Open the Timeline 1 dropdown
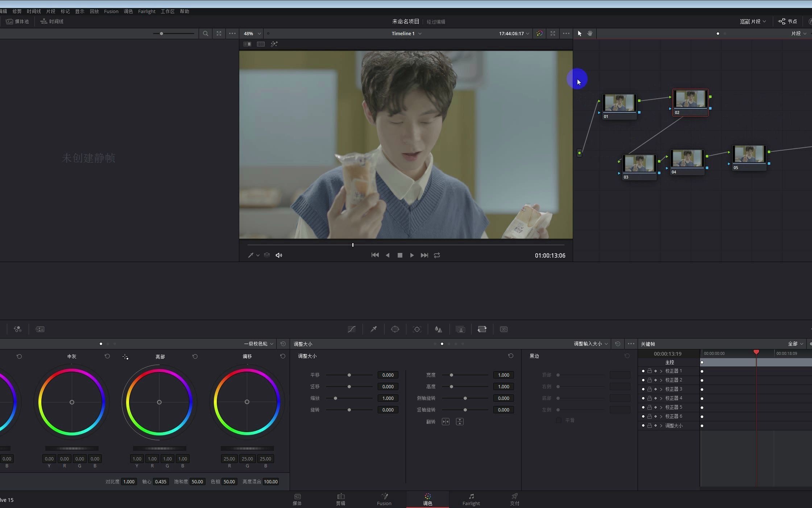 (406, 33)
